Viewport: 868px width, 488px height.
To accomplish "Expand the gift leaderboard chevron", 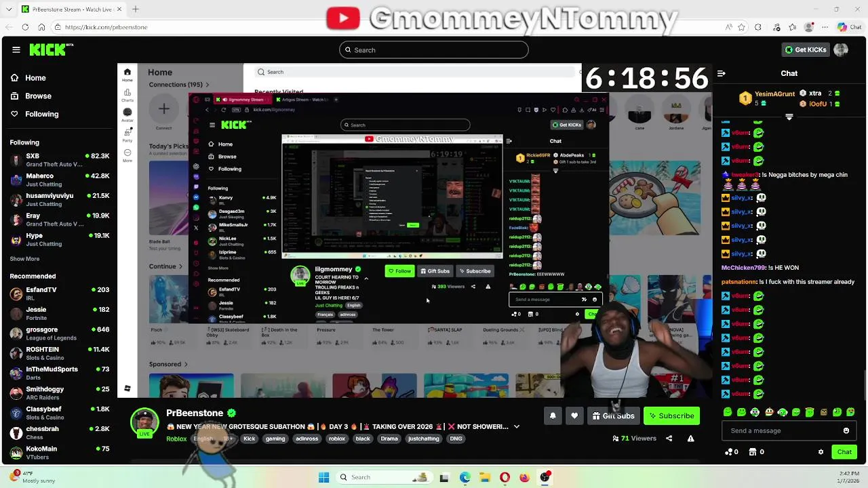I will tap(789, 117).
